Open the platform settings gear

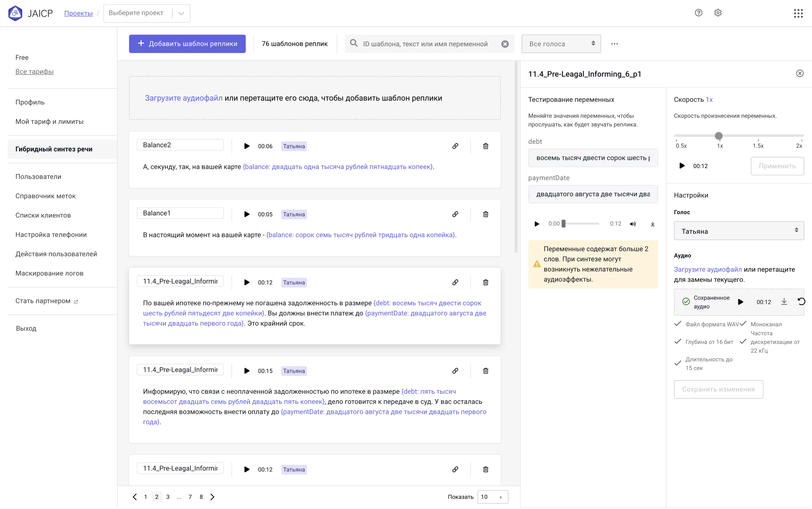718,12
